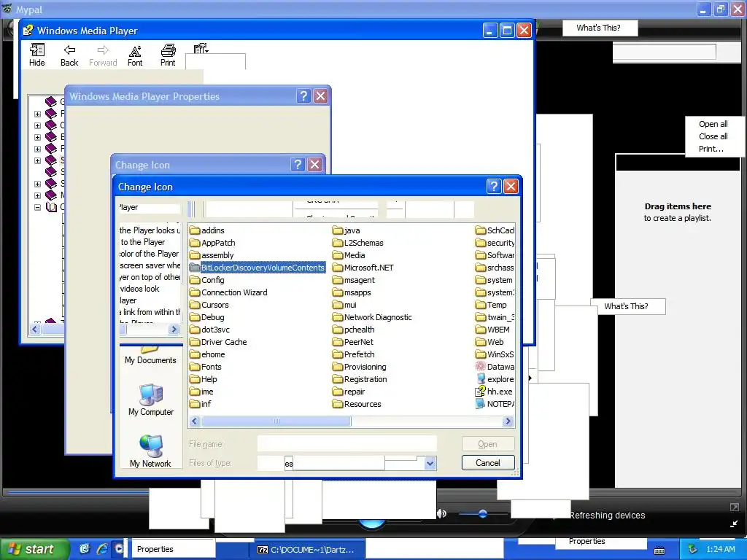Expand the third help tree book node

(x=37, y=137)
